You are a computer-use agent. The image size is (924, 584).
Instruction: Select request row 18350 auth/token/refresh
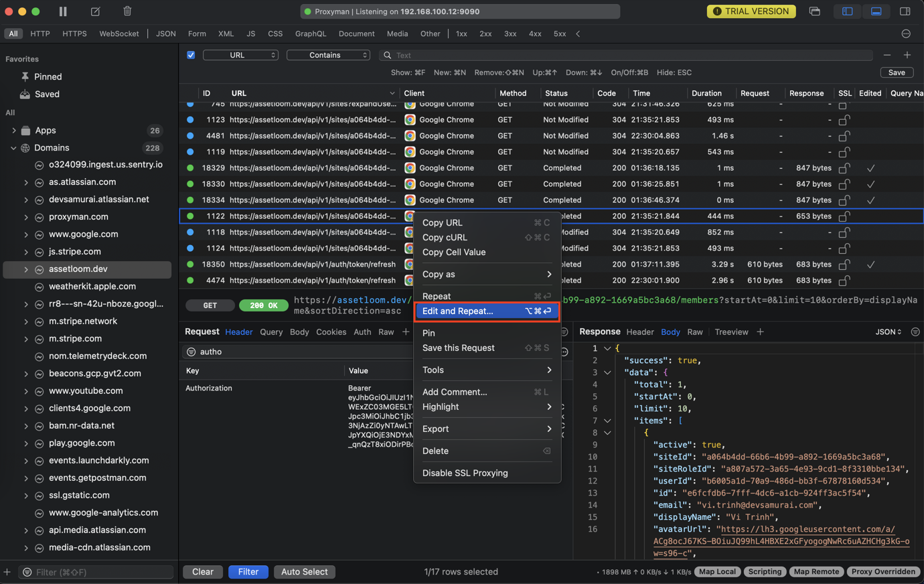551,265
